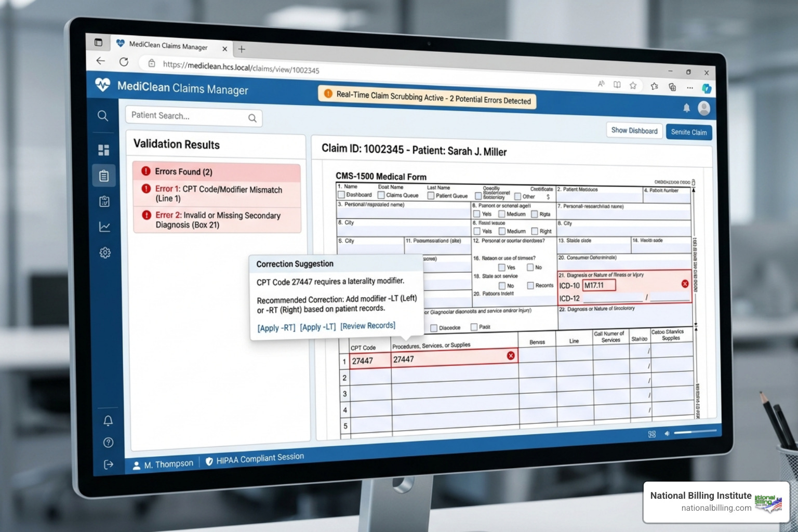Log out using sidebar exit icon
The image size is (798, 532).
tap(108, 464)
